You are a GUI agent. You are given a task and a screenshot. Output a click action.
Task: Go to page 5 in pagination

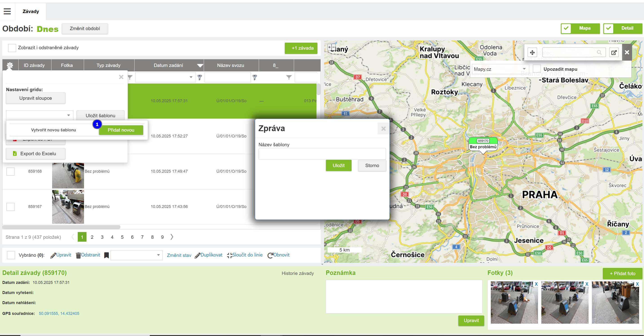pyautogui.click(x=122, y=237)
